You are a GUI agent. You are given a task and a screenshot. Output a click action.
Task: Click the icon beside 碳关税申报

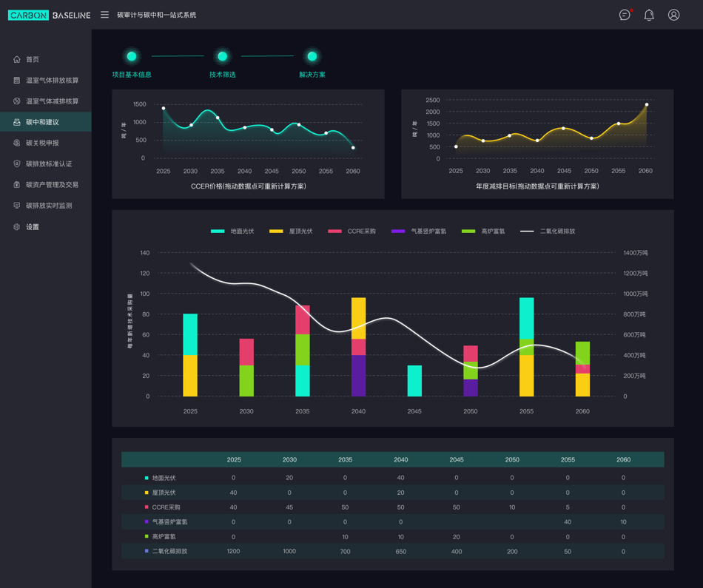point(16,143)
